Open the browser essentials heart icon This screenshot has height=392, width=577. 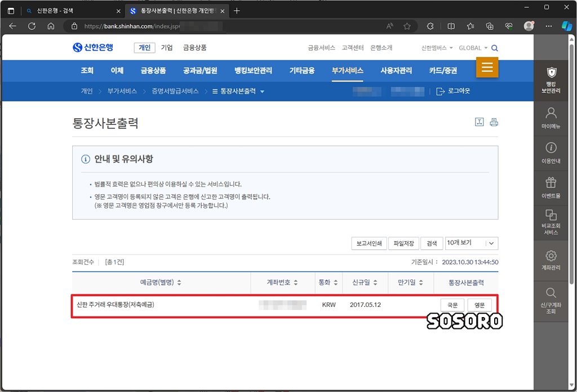pos(509,26)
